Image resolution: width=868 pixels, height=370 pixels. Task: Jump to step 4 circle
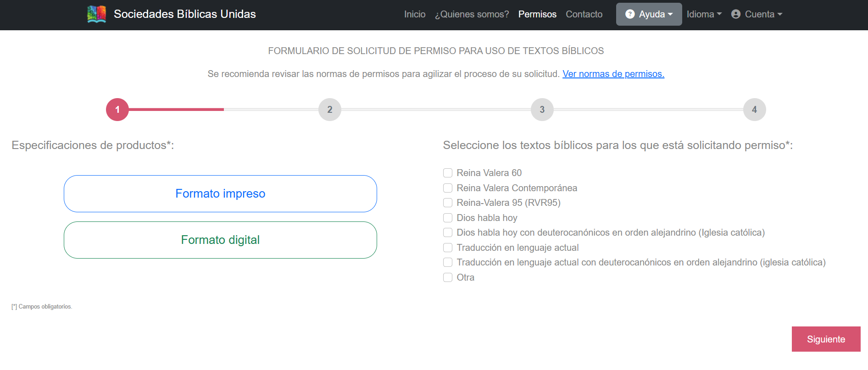(x=755, y=110)
